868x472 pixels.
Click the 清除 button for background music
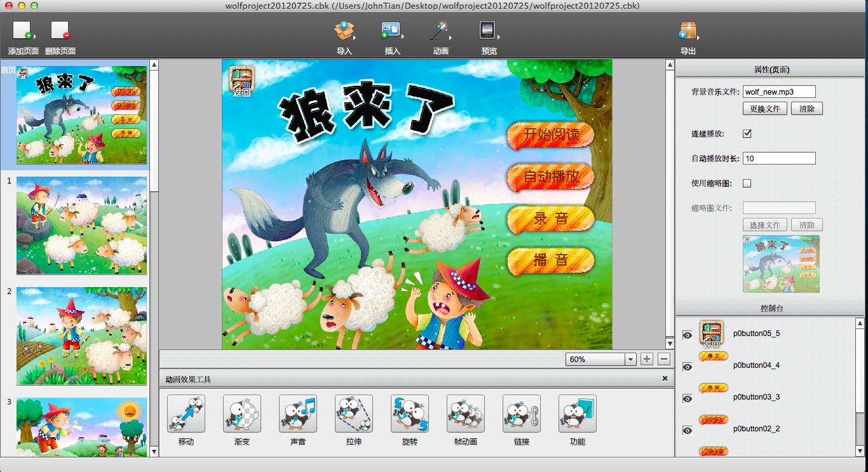[x=807, y=109]
